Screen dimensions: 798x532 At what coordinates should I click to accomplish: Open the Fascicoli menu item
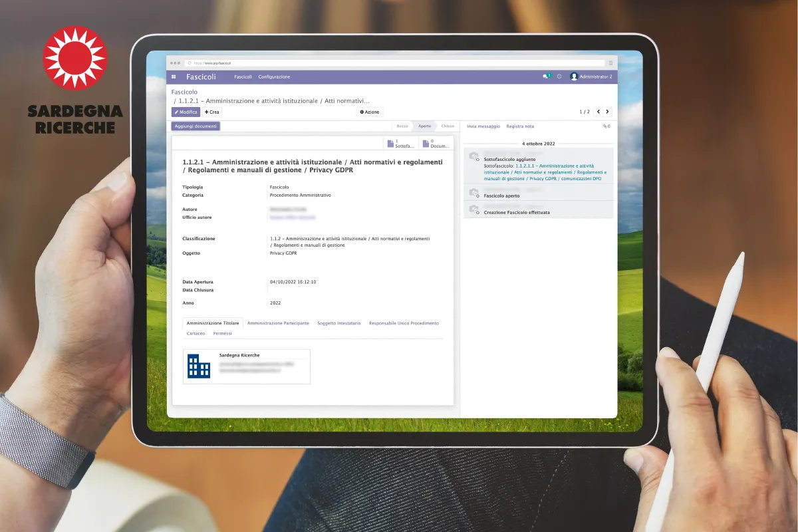coord(243,77)
